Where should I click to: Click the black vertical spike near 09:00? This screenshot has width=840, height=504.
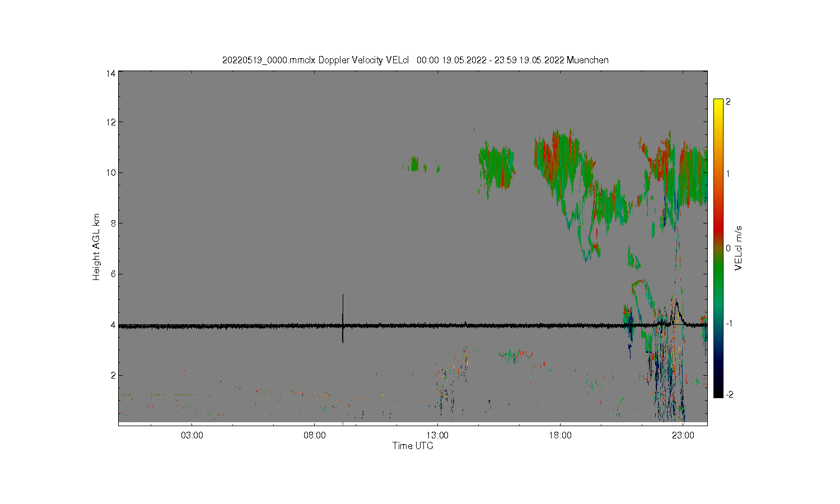[x=343, y=318]
